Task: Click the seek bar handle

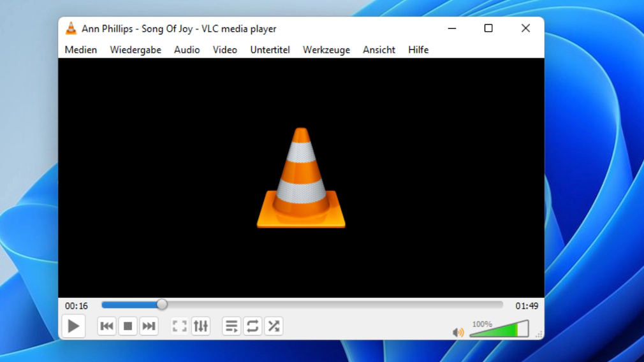Action: [162, 305]
